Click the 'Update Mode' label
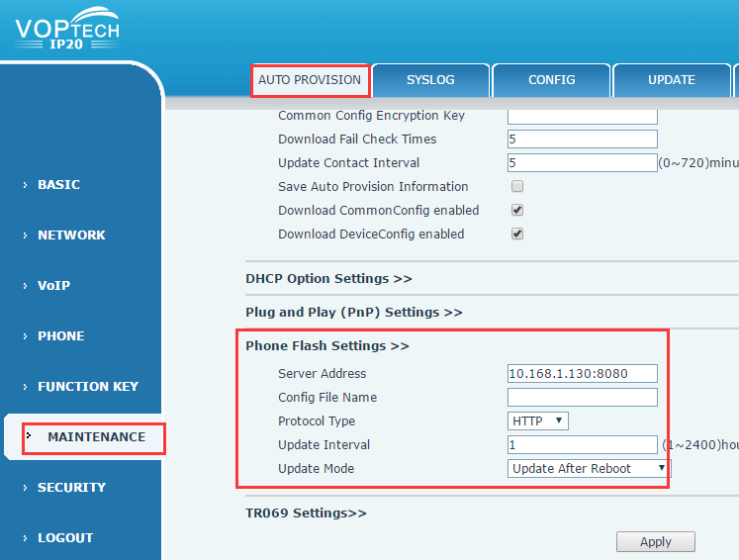The image size is (739, 560). [316, 469]
